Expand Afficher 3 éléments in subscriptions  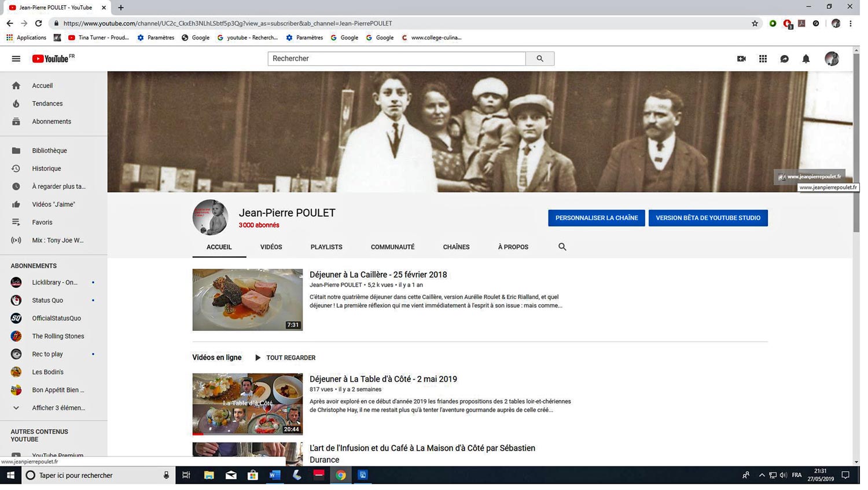pos(58,408)
